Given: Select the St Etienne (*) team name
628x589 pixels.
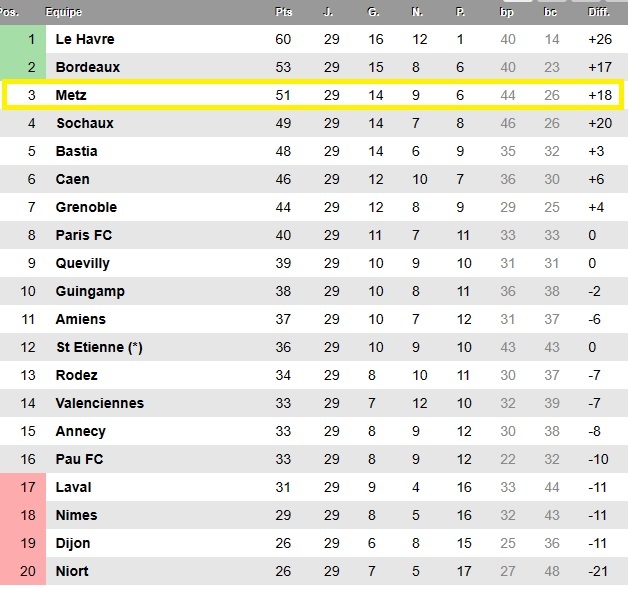Looking at the screenshot, I should [x=99, y=347].
